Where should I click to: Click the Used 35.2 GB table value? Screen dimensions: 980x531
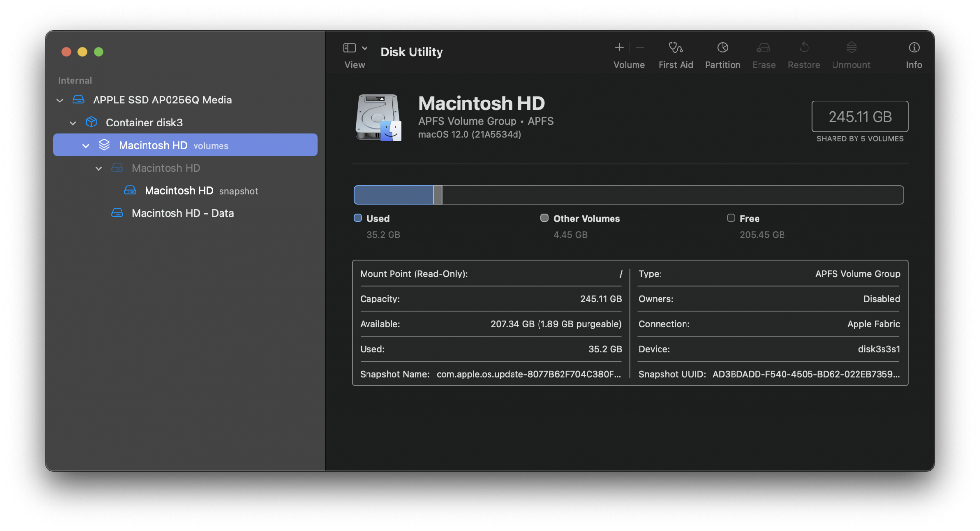click(605, 349)
